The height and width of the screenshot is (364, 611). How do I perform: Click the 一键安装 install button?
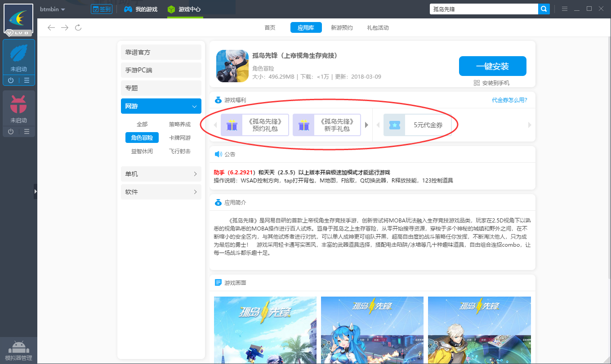493,67
